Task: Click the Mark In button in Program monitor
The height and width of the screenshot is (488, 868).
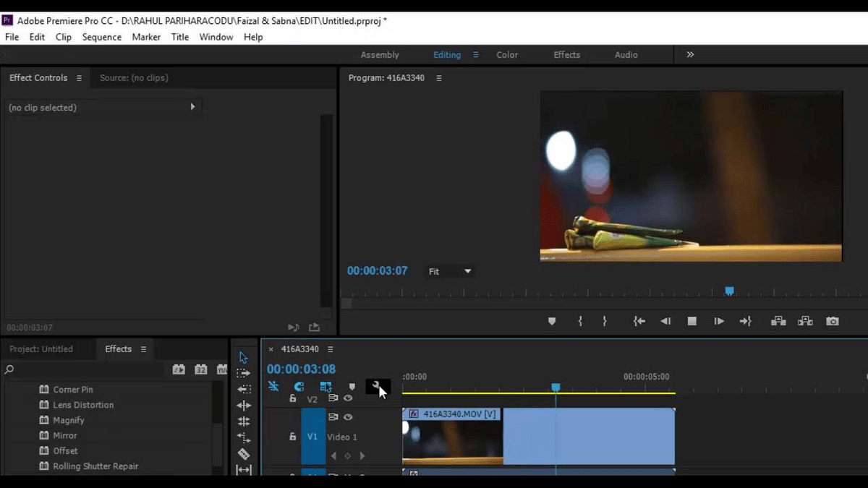Action: coord(579,321)
